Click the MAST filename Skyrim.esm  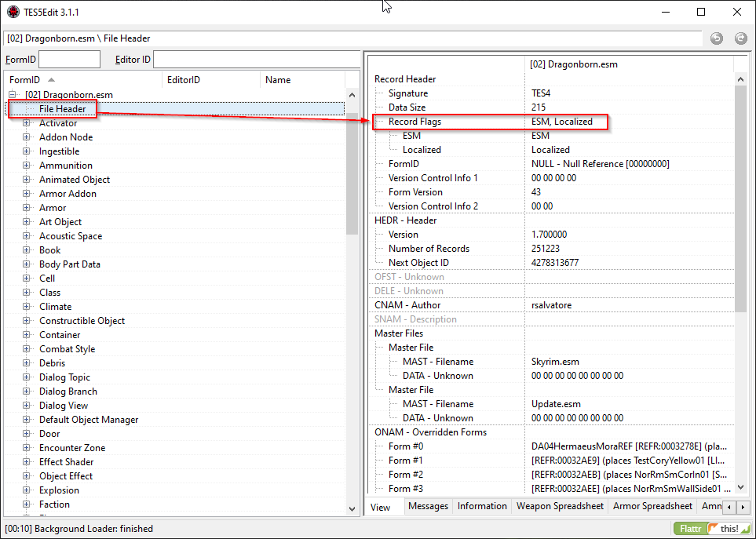pos(555,361)
